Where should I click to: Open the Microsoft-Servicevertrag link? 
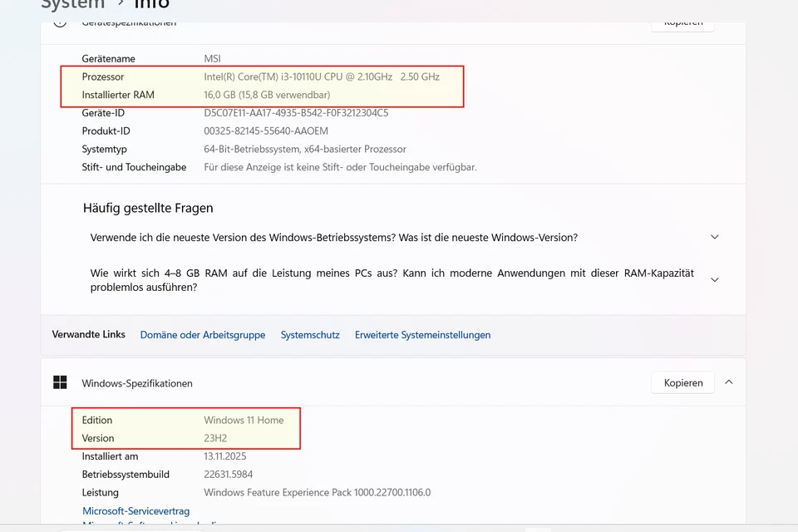tap(135, 510)
